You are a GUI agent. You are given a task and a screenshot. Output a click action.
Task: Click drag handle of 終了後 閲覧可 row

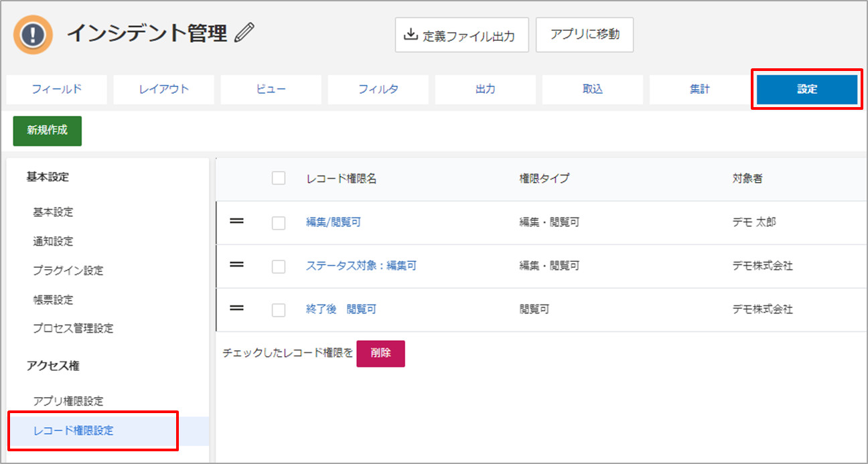click(x=236, y=308)
